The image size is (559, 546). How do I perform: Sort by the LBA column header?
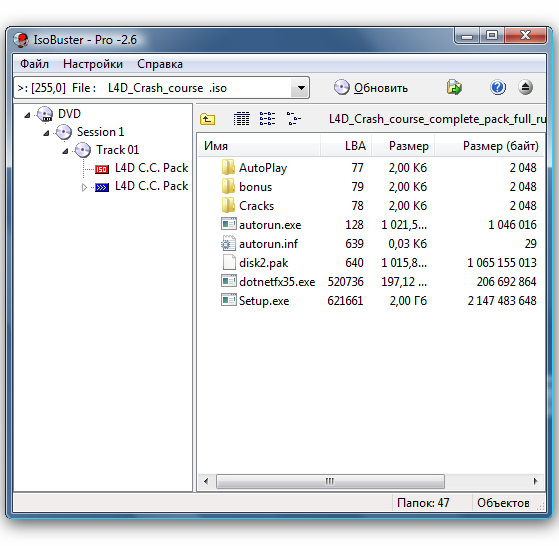[346, 146]
